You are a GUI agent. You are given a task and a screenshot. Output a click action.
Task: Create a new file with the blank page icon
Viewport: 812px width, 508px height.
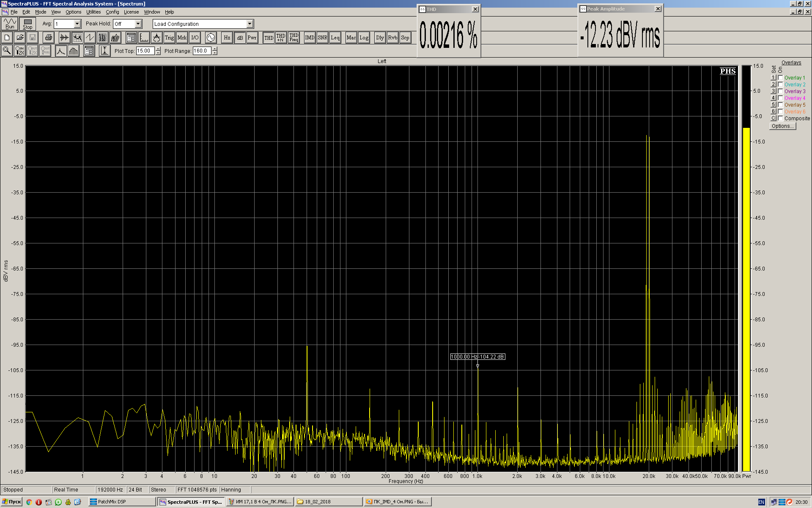pyautogui.click(x=7, y=38)
